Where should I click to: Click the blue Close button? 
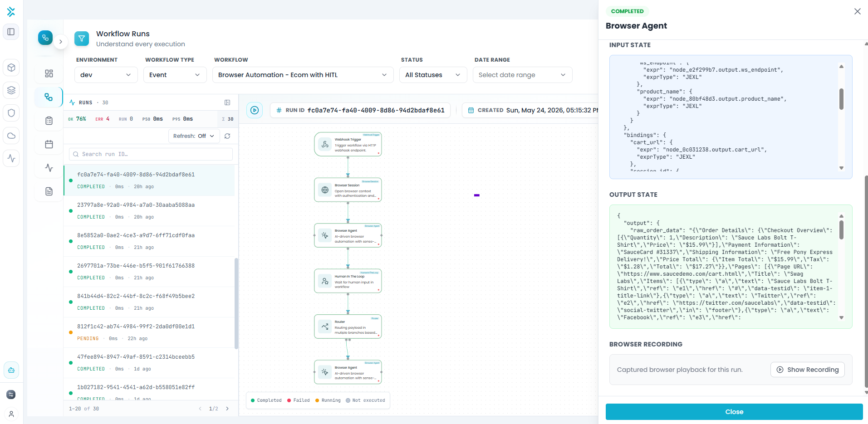pyautogui.click(x=734, y=412)
